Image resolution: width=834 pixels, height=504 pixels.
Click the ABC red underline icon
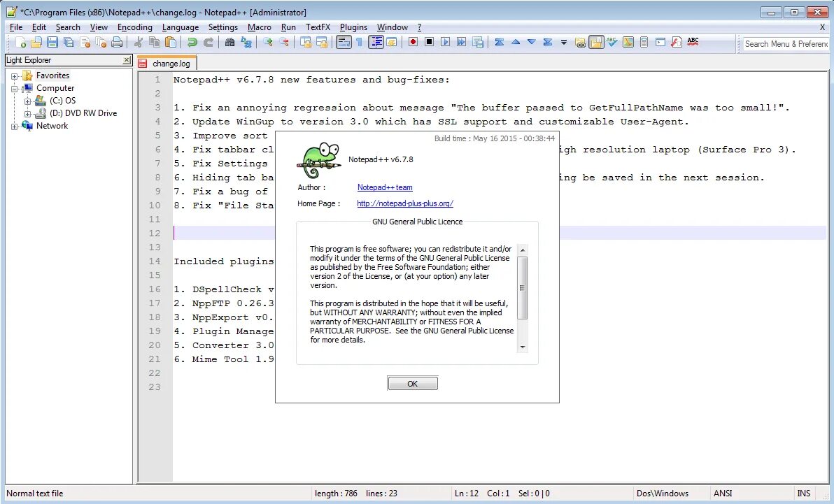693,42
